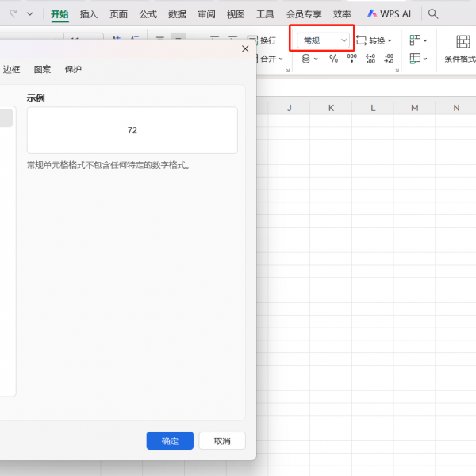The width and height of the screenshot is (476, 476).
Task: Increase decimal places icon
Action: pyautogui.click(x=370, y=59)
